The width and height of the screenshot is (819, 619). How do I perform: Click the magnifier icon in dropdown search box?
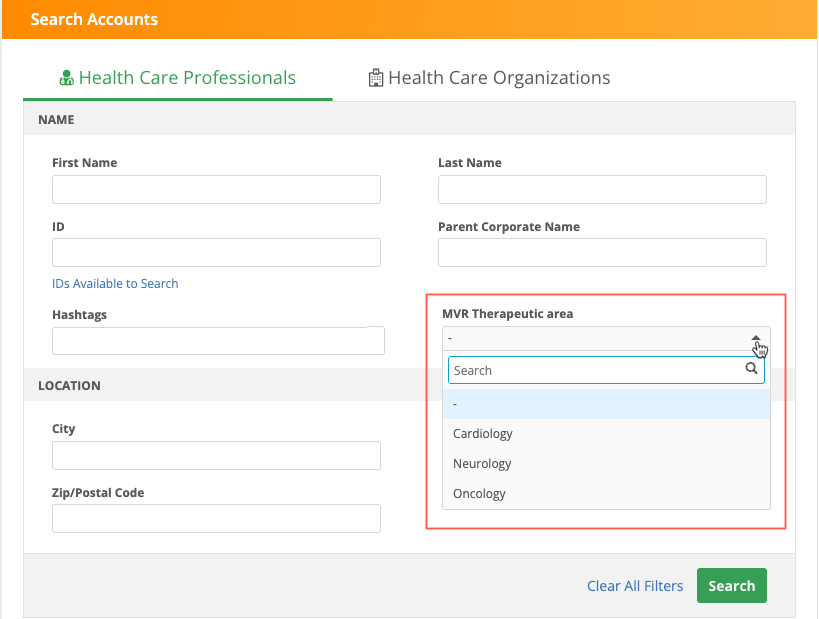(752, 369)
